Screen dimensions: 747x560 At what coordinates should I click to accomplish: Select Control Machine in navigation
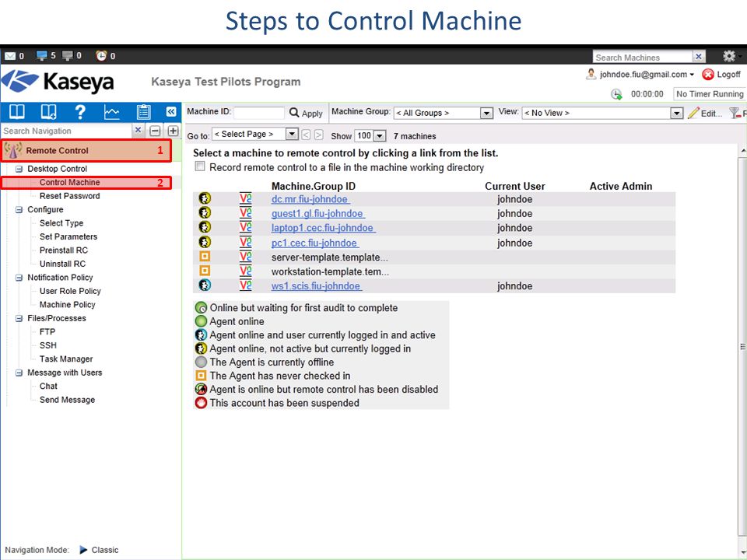[x=69, y=182]
